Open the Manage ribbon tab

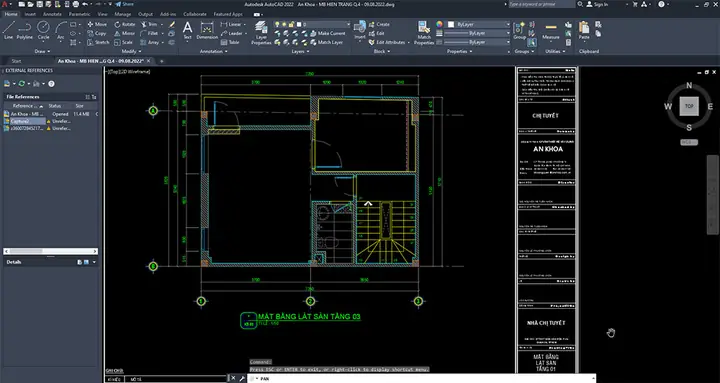[123, 14]
